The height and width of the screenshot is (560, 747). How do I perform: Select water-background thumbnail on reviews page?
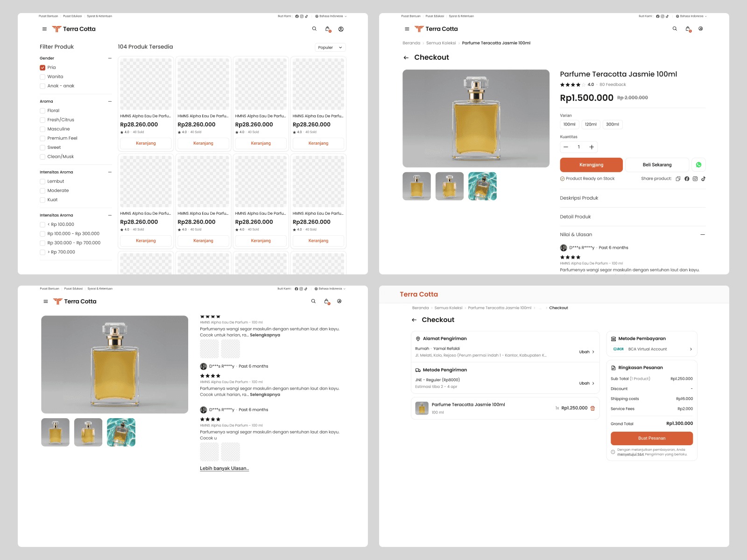[x=121, y=432]
